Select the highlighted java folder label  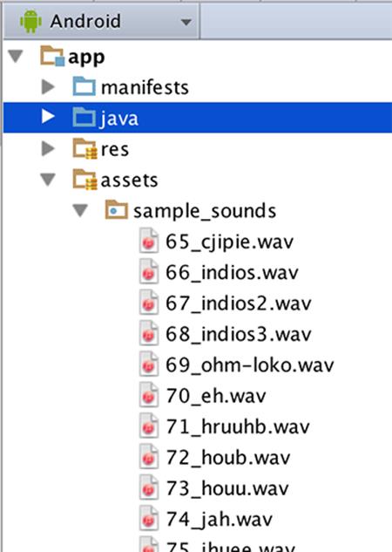click(118, 119)
